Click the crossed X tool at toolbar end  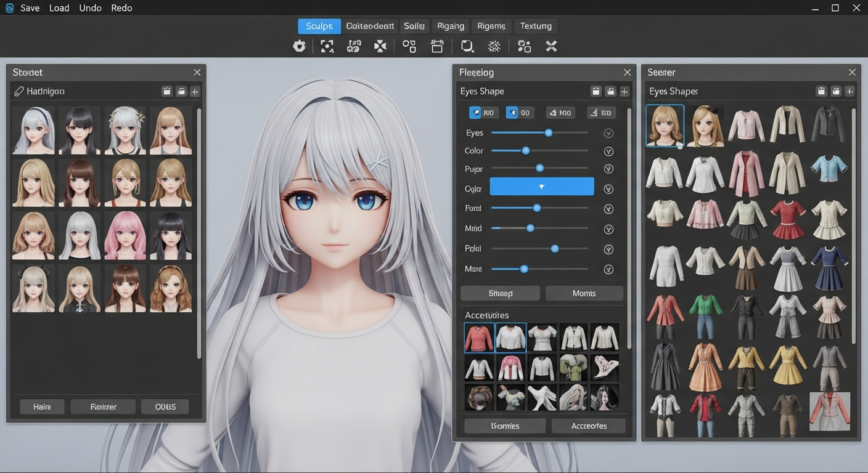coord(551,46)
